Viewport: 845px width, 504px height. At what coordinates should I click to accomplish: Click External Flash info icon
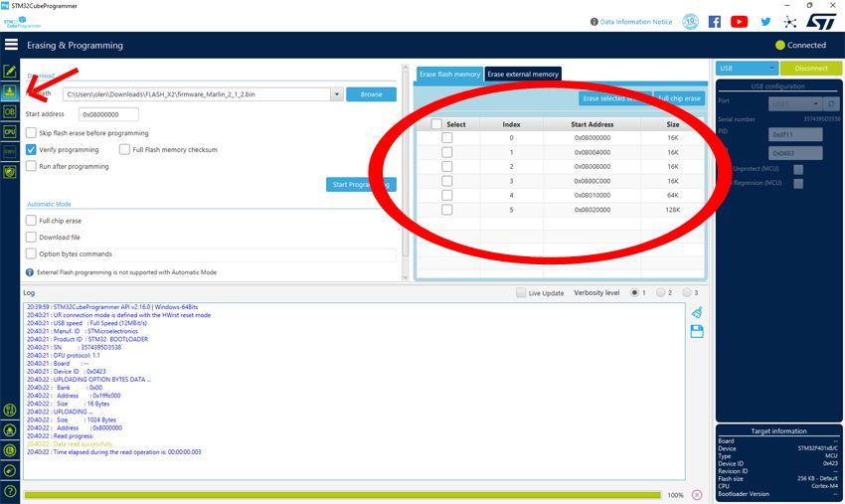(30, 272)
